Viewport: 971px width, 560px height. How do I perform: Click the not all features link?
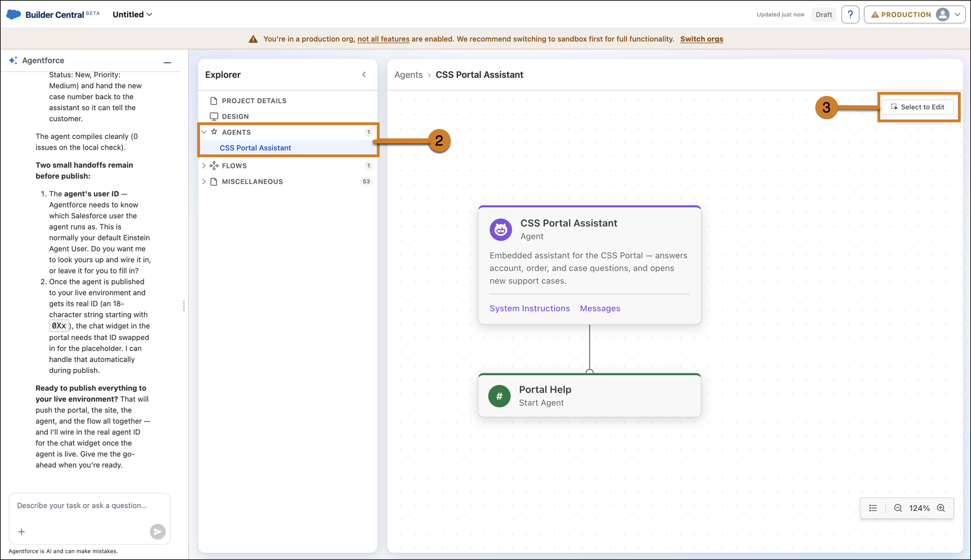point(383,39)
